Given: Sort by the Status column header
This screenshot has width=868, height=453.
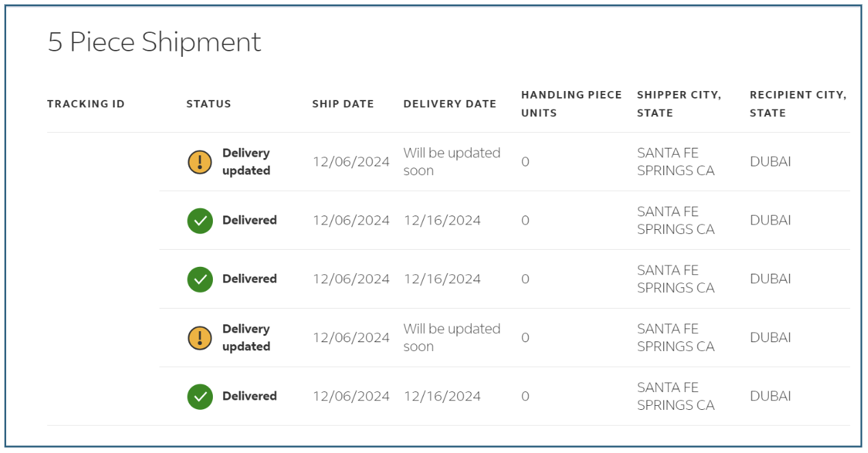Looking at the screenshot, I should tap(209, 104).
